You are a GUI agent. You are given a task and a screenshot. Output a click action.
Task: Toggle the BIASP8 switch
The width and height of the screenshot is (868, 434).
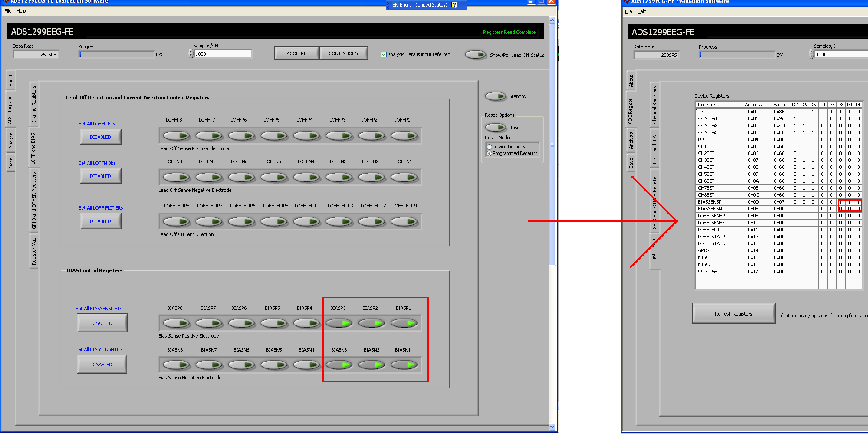pyautogui.click(x=176, y=323)
